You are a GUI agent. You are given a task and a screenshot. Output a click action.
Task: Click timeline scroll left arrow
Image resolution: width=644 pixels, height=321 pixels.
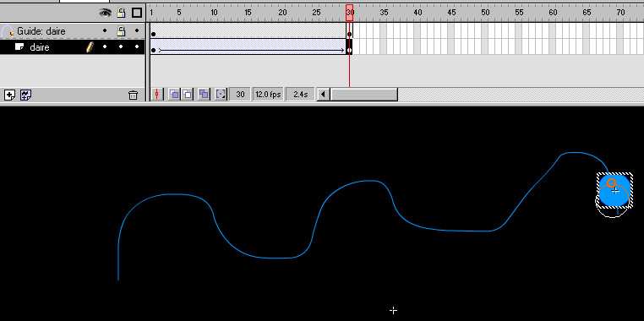pos(323,95)
